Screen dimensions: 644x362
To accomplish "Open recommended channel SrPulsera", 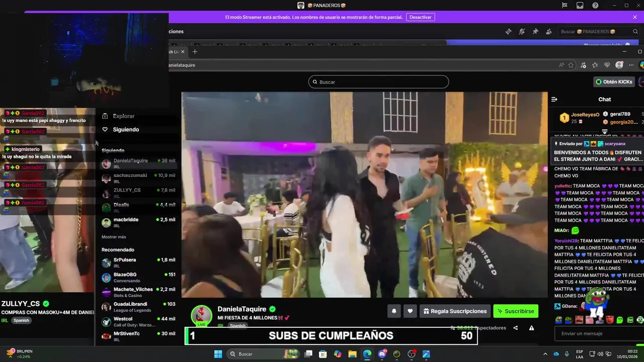I will click(x=138, y=262).
